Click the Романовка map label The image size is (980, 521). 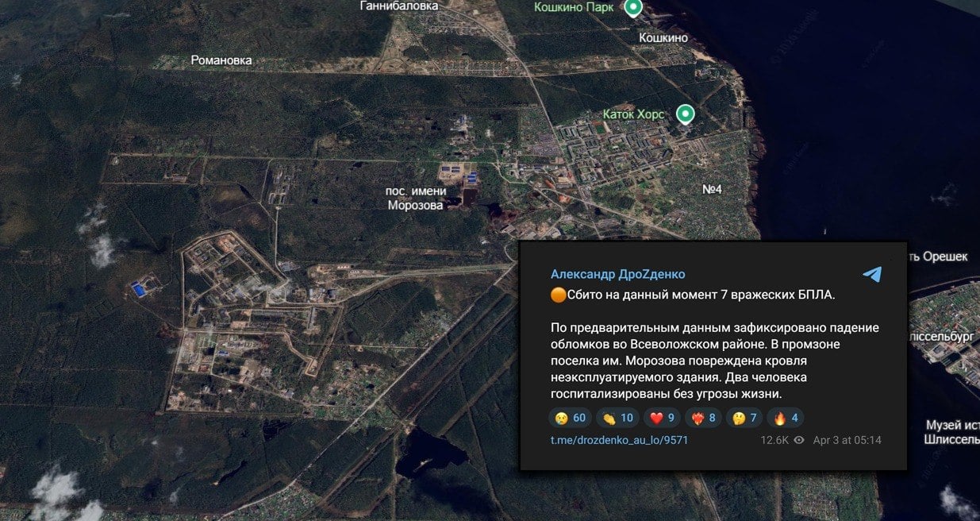click(221, 60)
